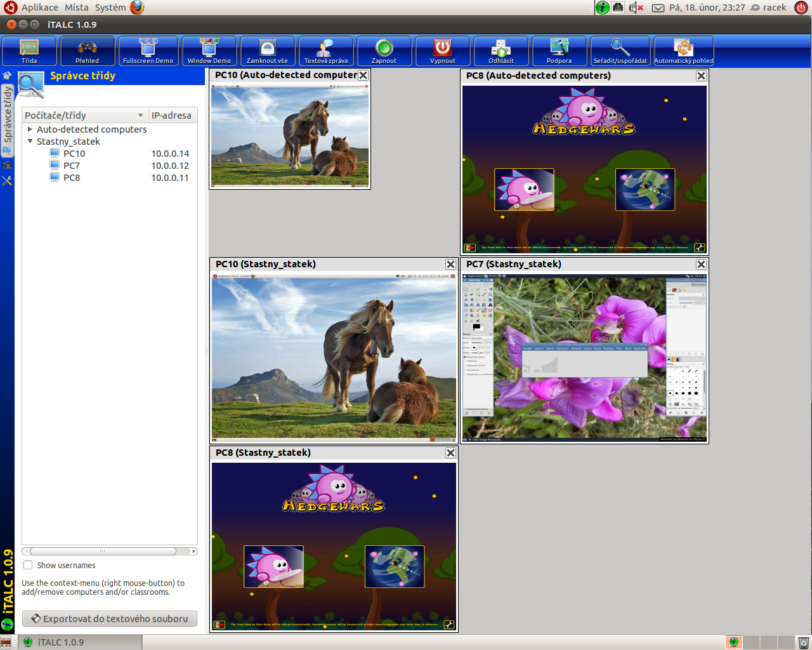This screenshot has width=812, height=650.
Task: Open the Přehled overview mode
Action: tap(88, 51)
